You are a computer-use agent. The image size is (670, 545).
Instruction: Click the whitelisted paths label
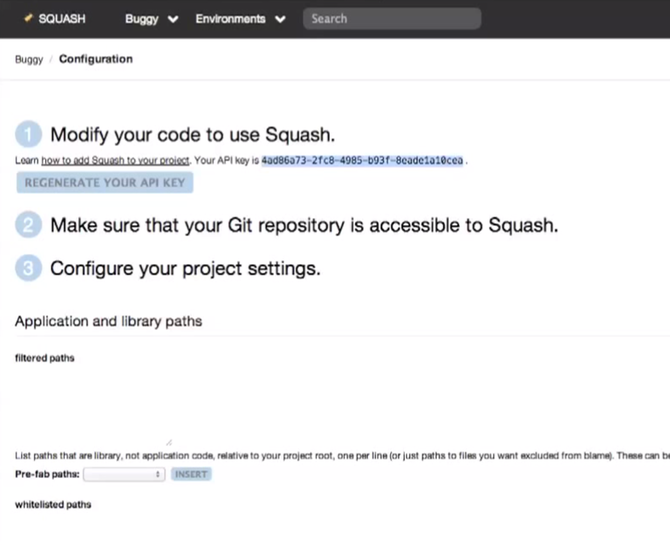pyautogui.click(x=53, y=505)
